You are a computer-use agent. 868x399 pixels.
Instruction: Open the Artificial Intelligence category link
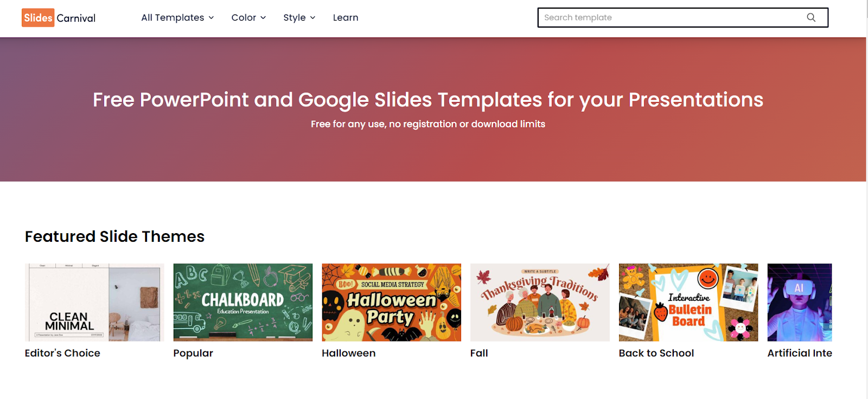tap(800, 353)
